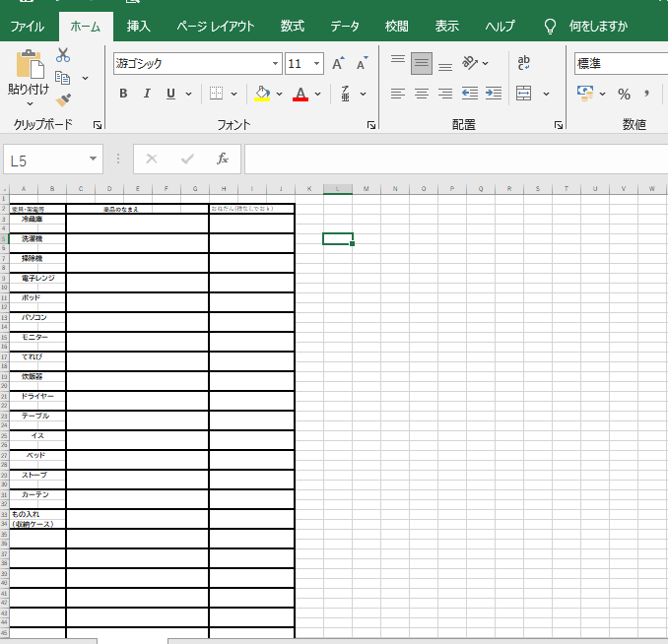Click the Increase Indent icon
668x644 pixels.
pos(493,94)
